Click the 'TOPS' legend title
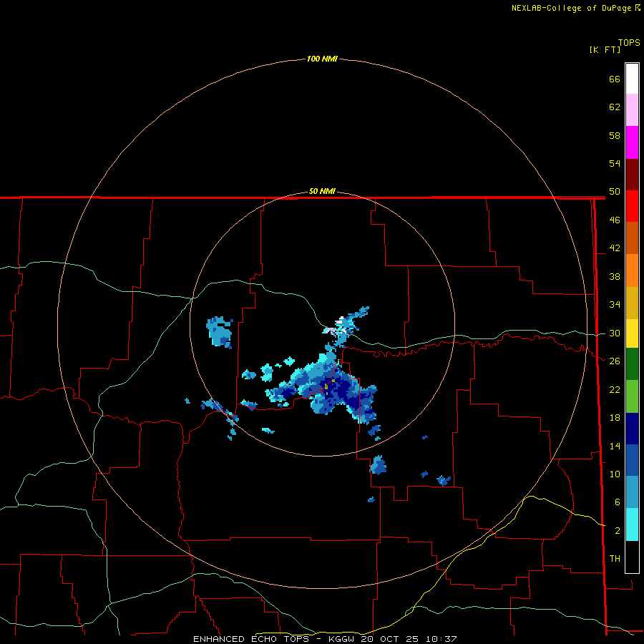Viewport: 644px width, 644px height. 629,42
